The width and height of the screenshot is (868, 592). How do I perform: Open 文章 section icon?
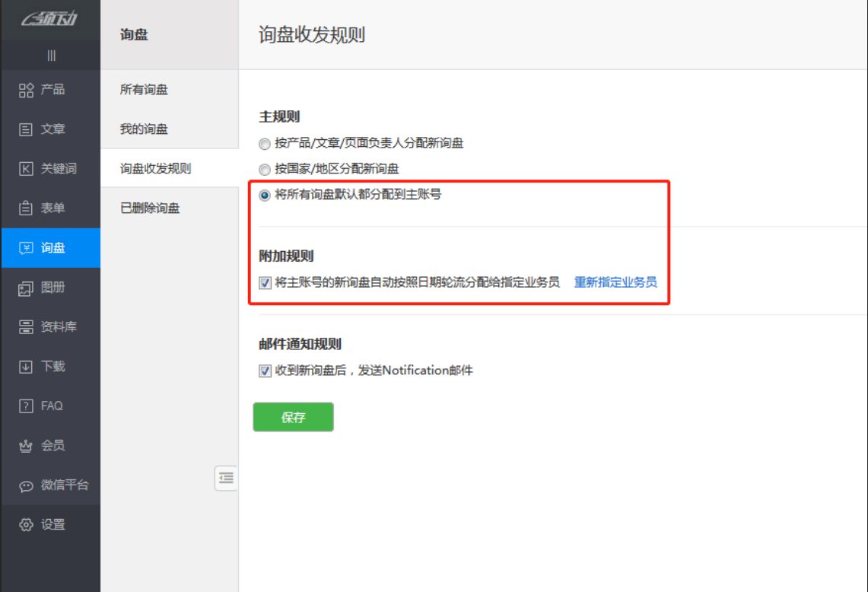click(x=26, y=129)
